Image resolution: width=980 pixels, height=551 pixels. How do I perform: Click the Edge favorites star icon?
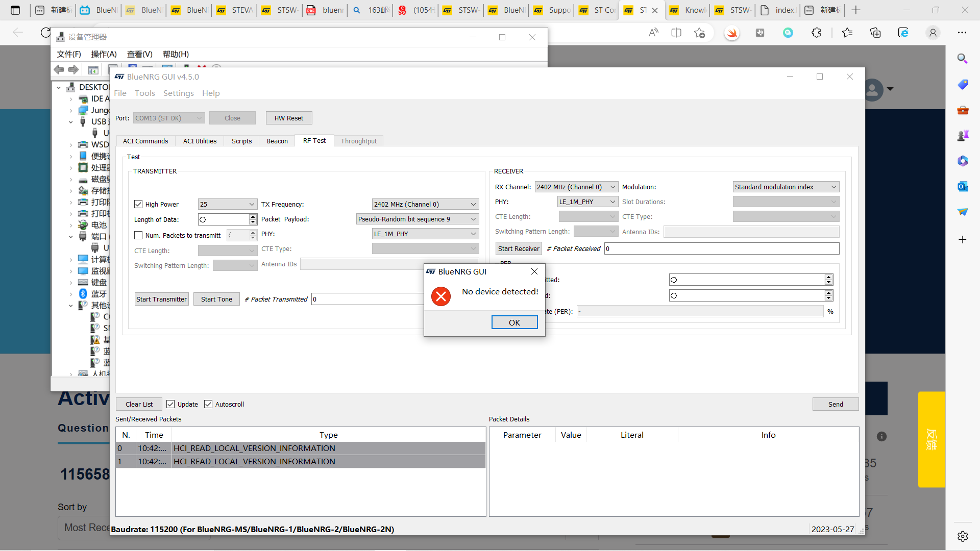[x=847, y=33]
